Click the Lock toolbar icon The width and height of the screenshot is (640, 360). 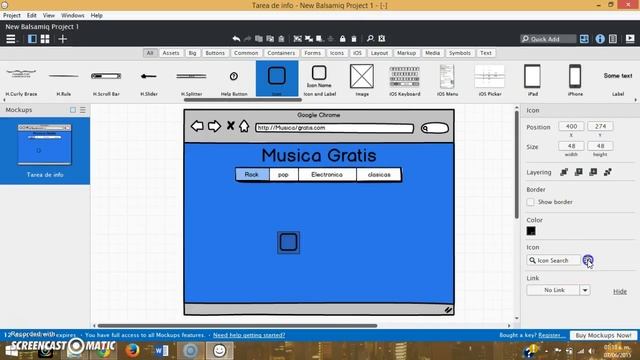click(x=342, y=39)
